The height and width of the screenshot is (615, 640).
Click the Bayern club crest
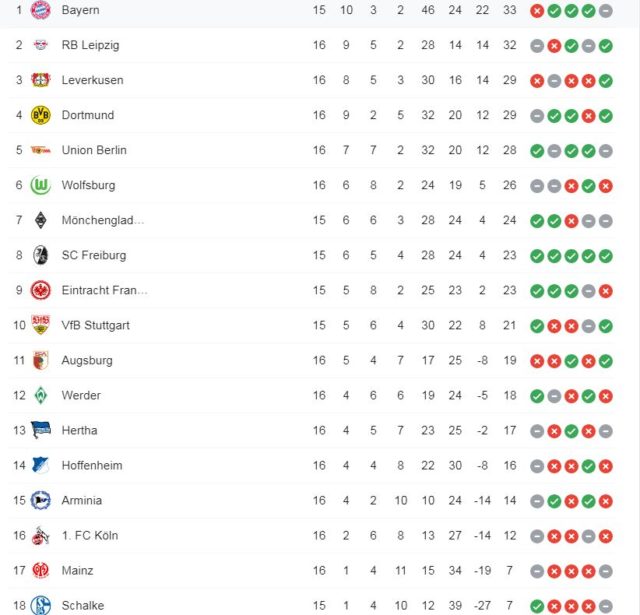pos(41,10)
